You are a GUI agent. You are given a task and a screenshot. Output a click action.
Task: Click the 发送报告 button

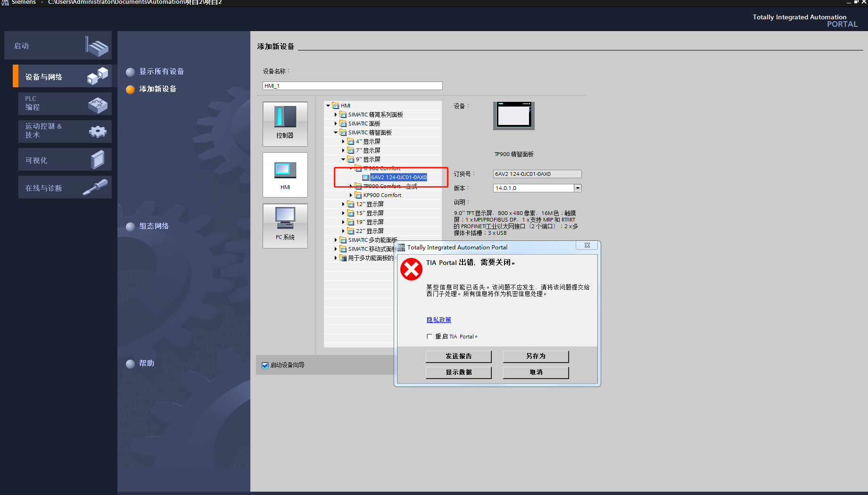coord(458,356)
